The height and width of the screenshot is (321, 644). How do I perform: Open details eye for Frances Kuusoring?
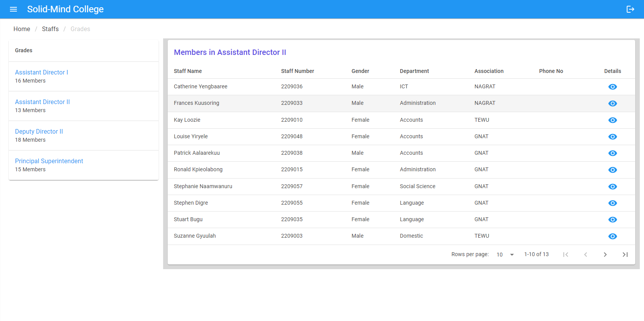[x=613, y=103]
